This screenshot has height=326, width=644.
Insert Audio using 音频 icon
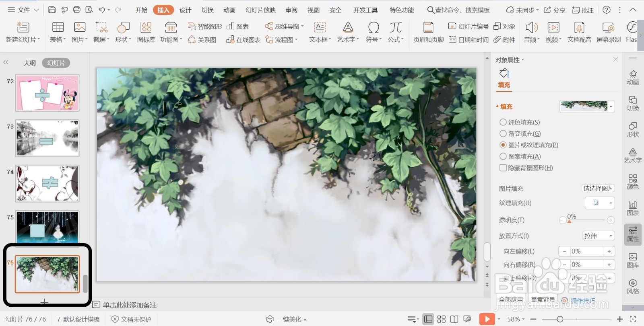[532, 32]
